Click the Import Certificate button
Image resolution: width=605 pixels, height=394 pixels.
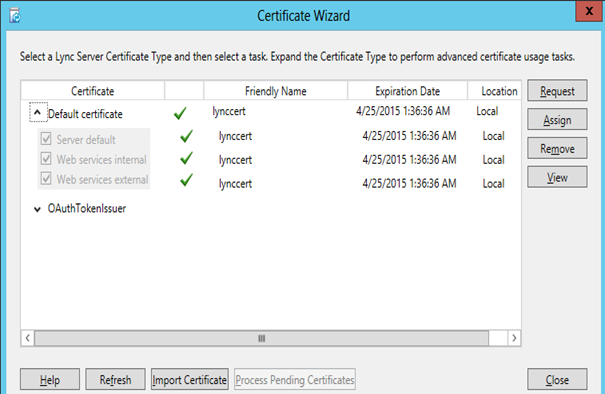[189, 380]
